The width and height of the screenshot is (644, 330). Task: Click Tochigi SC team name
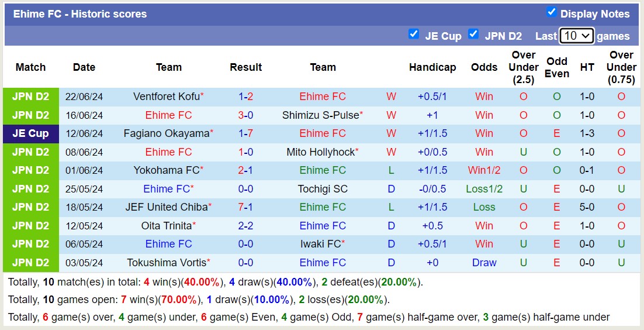click(x=323, y=189)
